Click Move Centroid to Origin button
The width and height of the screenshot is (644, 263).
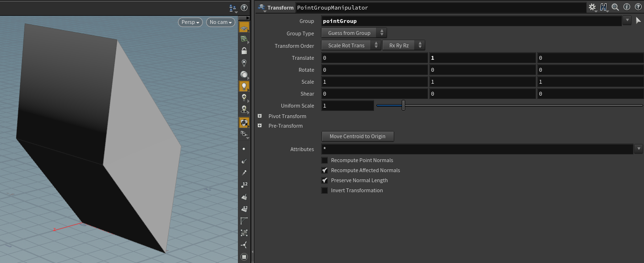pyautogui.click(x=357, y=136)
